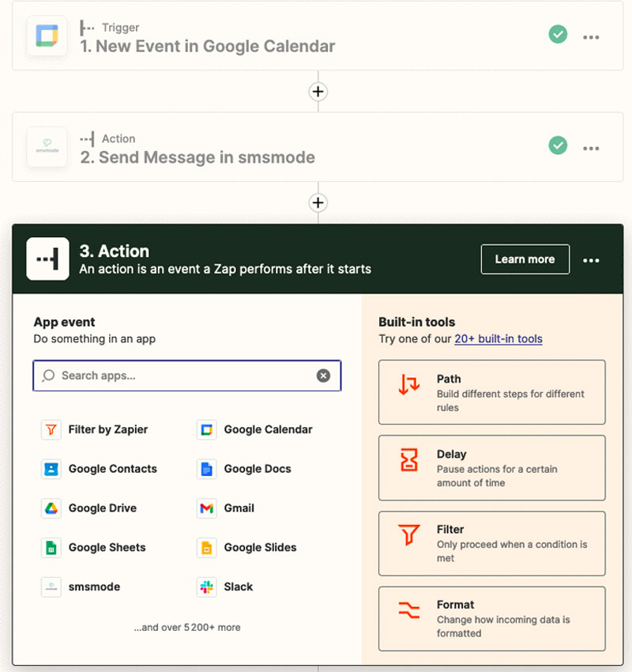
Task: Click the 'Google Sheets' app label
Action: pyautogui.click(x=107, y=548)
